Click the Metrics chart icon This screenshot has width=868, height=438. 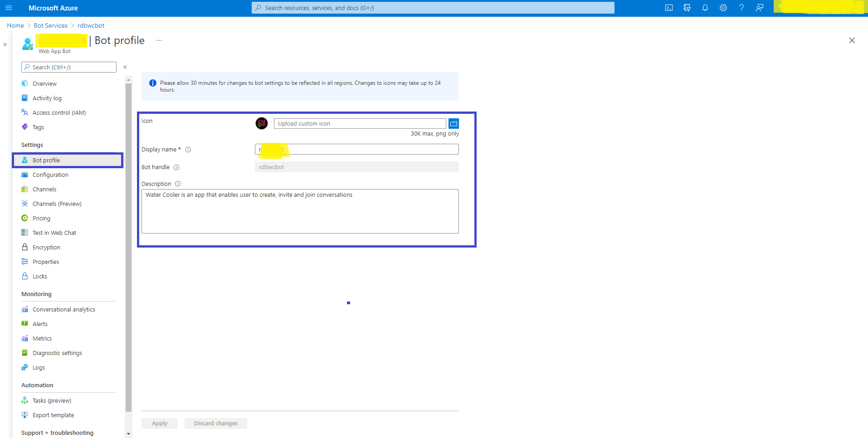(25, 338)
